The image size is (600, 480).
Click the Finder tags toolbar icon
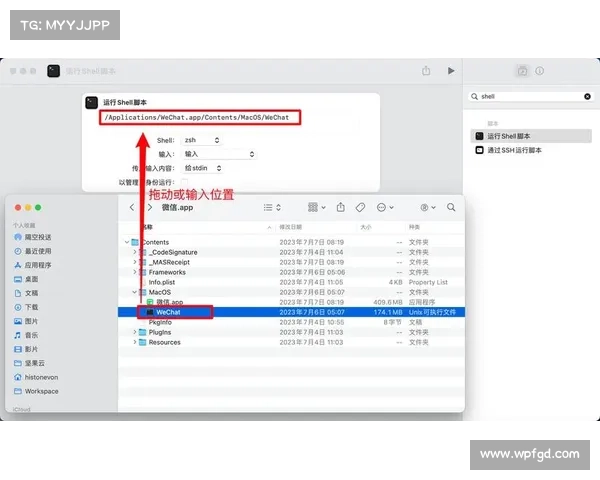[x=359, y=207]
